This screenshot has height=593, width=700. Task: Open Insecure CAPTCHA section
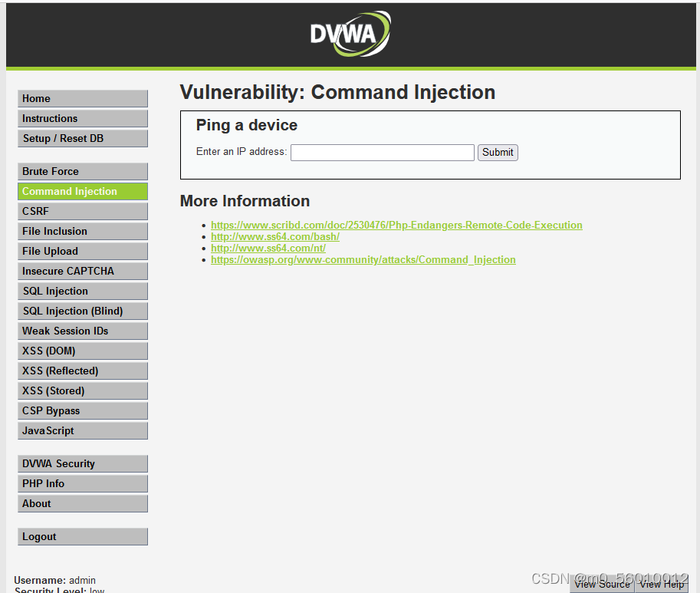[83, 271]
